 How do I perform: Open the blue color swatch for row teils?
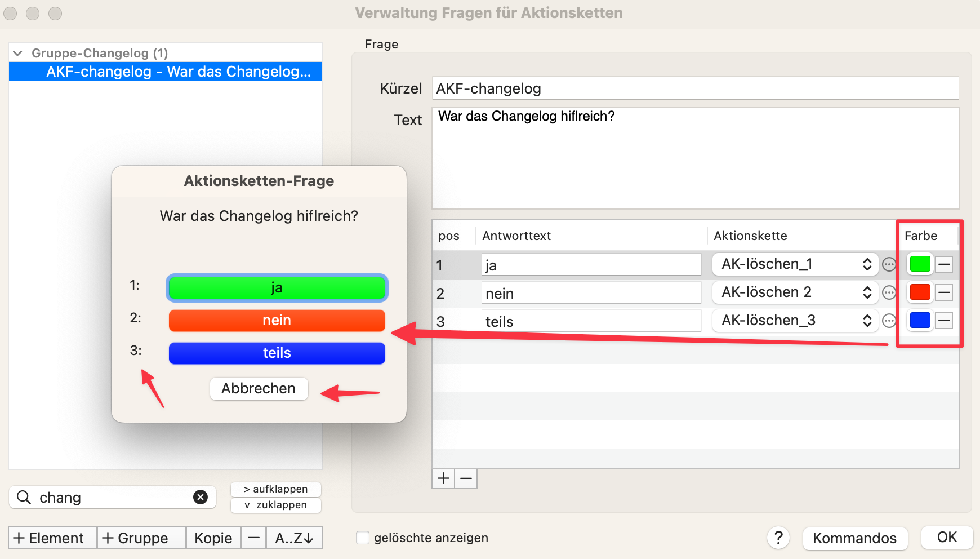click(x=920, y=321)
